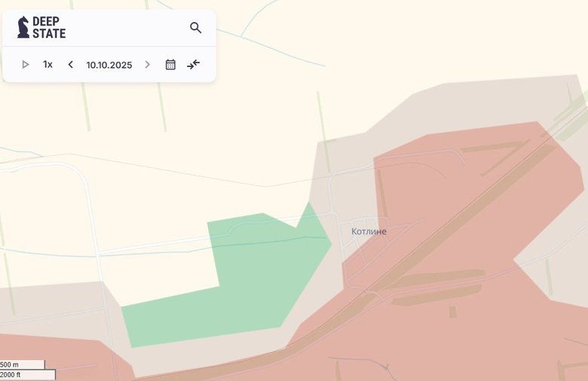Screen dimensions: 588x381
Task: Click the 500 m scale bar
Action: [x=22, y=365]
